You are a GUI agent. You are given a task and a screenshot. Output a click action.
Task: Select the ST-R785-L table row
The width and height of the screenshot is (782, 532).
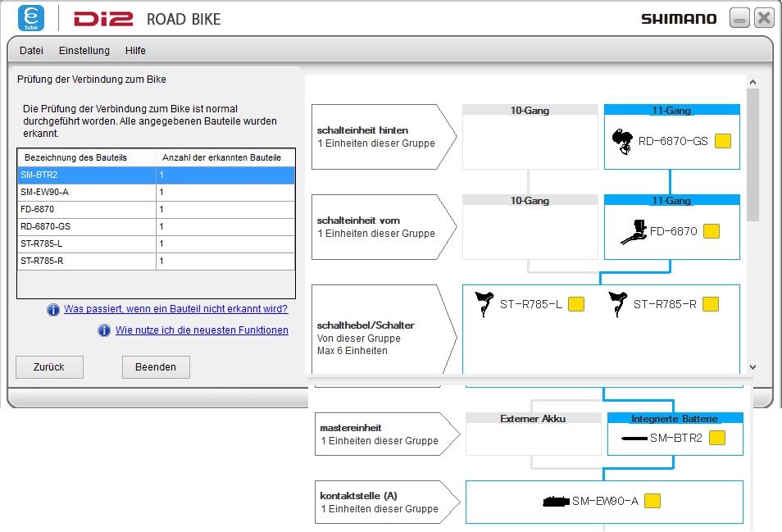(156, 243)
